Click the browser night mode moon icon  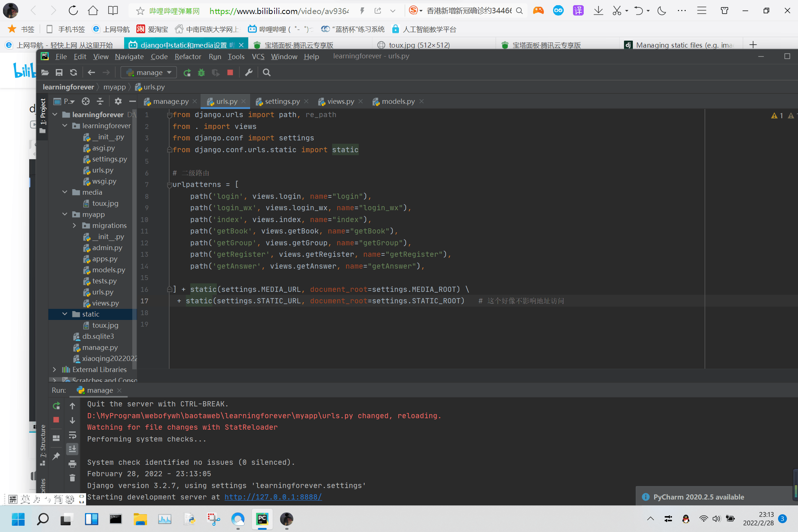pyautogui.click(x=662, y=10)
